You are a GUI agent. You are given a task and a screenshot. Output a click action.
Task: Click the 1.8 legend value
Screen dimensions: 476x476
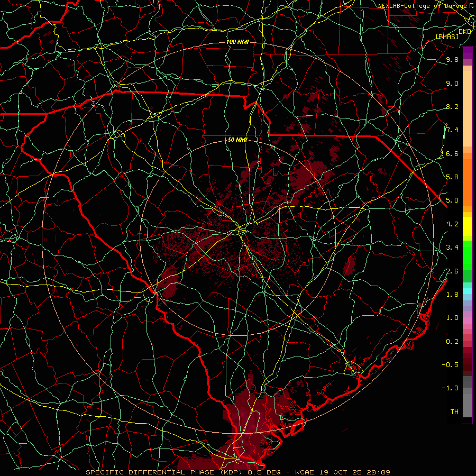[452, 295]
